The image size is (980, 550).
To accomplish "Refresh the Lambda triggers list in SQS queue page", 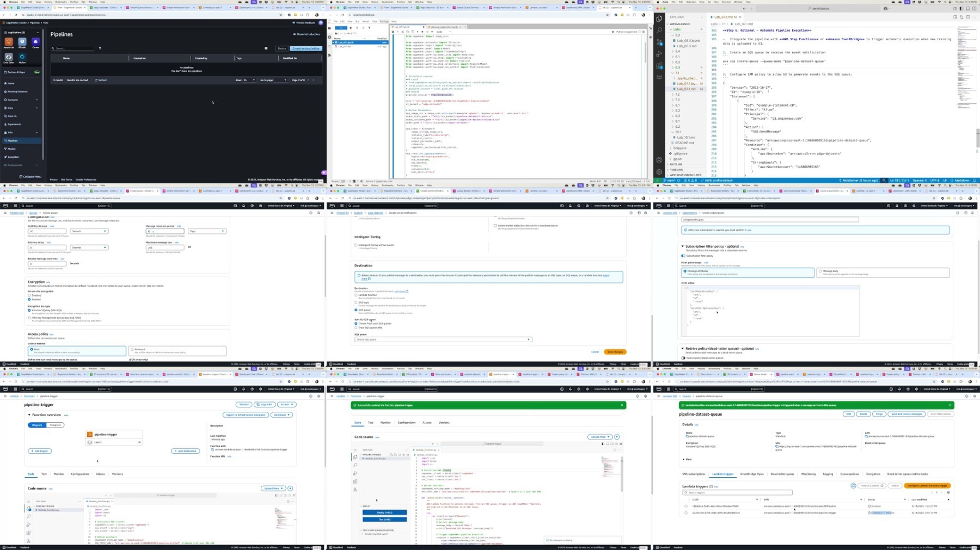I will (853, 486).
